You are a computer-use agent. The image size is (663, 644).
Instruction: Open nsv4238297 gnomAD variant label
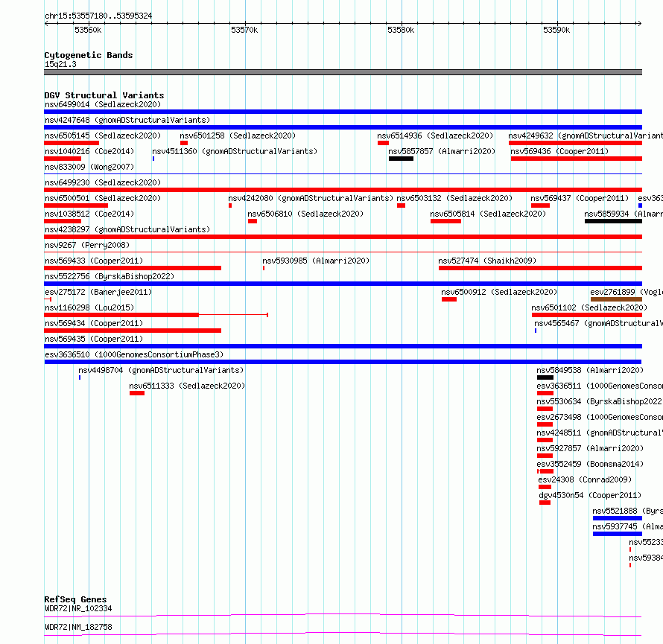[x=127, y=229]
